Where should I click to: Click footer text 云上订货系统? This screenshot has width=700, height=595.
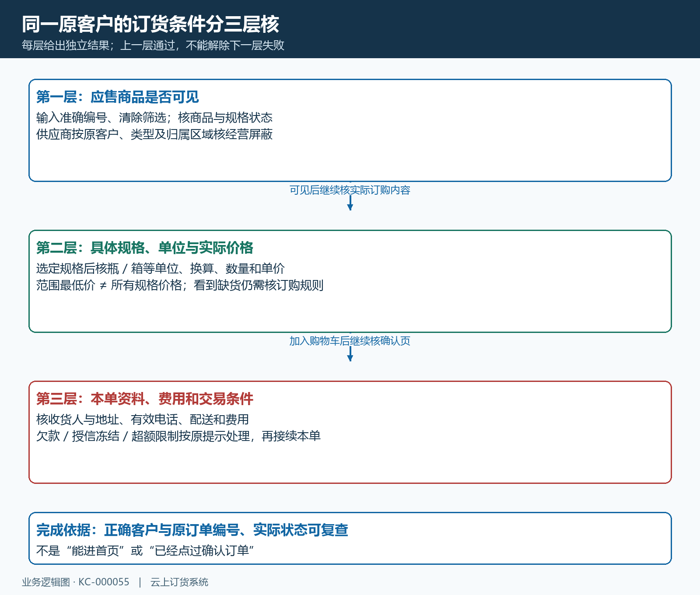179,582
